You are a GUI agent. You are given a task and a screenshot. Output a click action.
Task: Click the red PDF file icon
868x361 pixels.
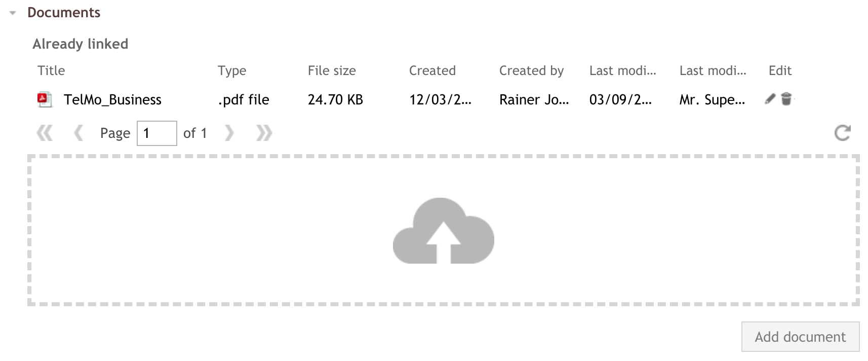[45, 99]
